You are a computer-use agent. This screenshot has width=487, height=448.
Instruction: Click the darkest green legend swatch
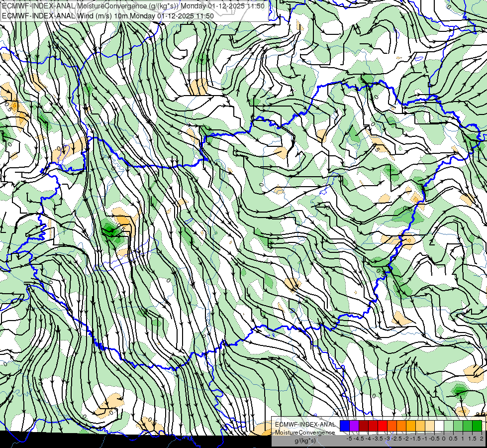[x=477, y=426]
